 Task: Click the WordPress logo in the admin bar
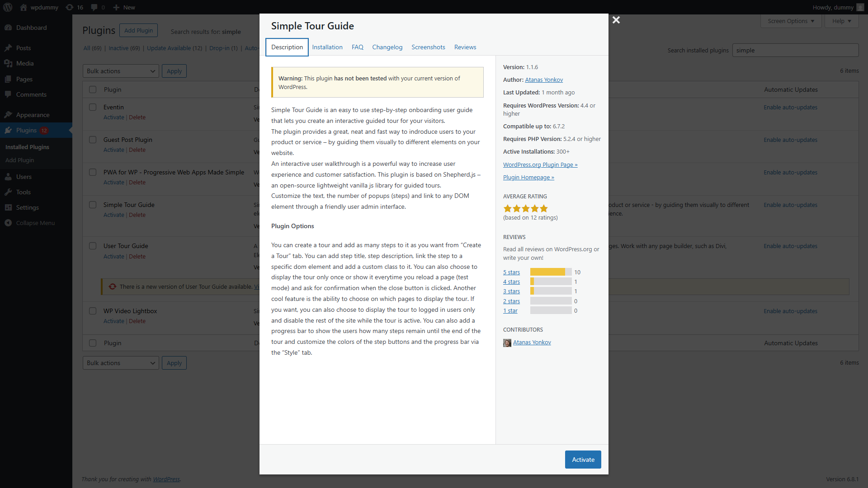[x=8, y=7]
